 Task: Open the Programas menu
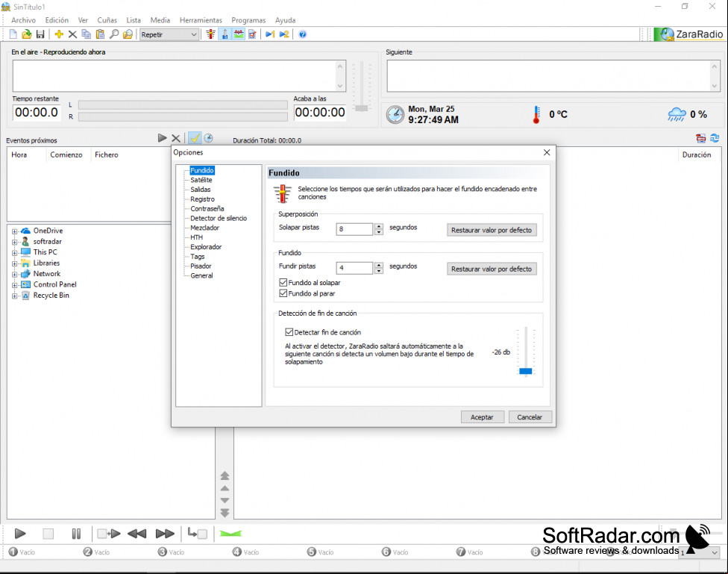point(248,20)
